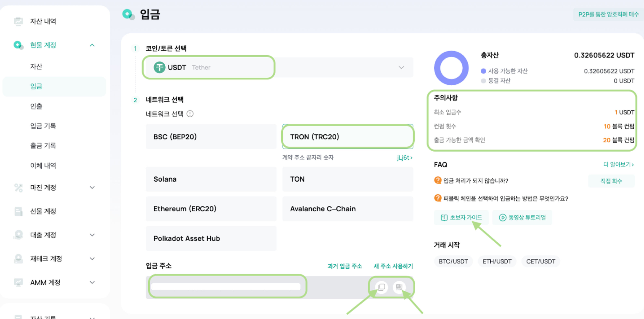
Task: Select the TRON (TRC20) network
Action: pyautogui.click(x=348, y=137)
